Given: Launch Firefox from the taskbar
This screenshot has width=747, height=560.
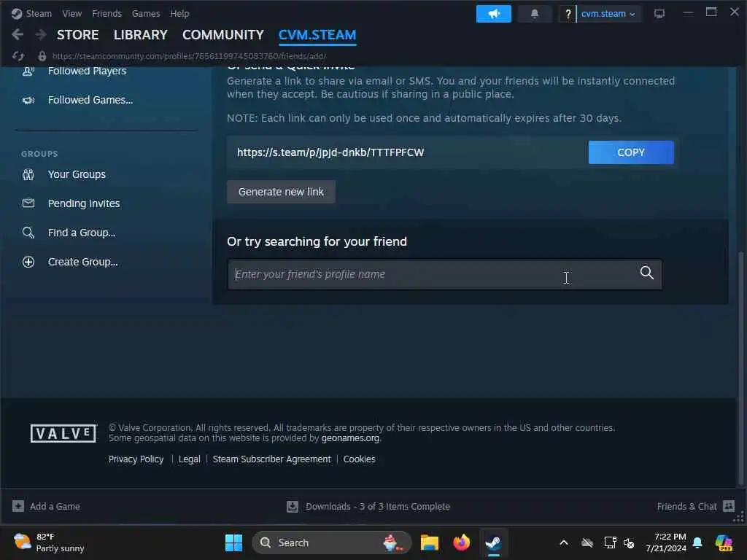Looking at the screenshot, I should [x=461, y=542].
